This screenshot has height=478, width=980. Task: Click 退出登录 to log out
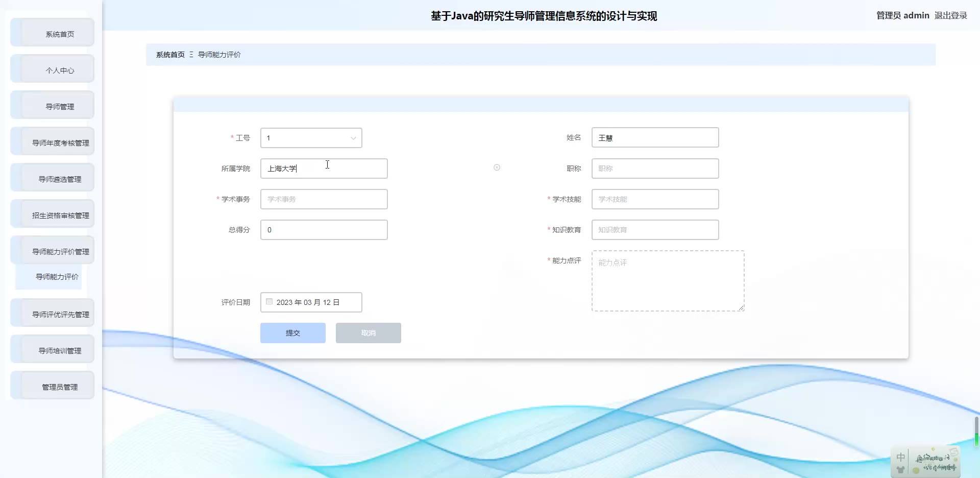pyautogui.click(x=951, y=15)
